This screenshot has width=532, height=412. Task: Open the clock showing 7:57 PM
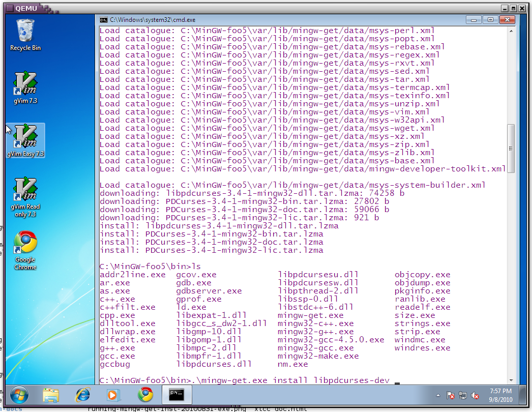pyautogui.click(x=500, y=395)
